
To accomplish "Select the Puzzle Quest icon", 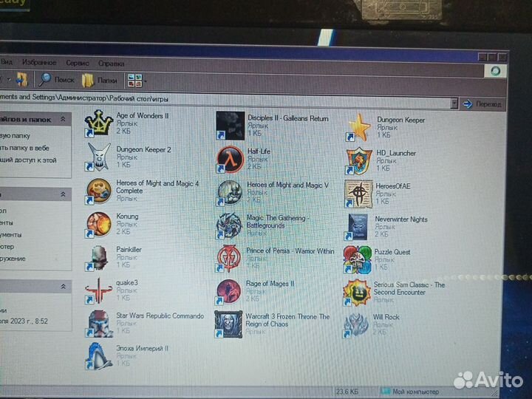I will 358,259.
